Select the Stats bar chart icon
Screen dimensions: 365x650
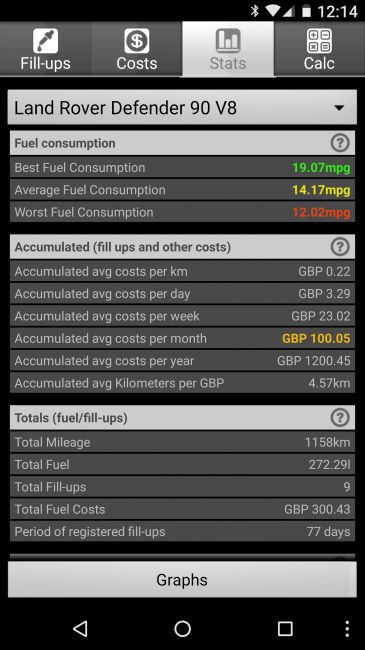(228, 41)
